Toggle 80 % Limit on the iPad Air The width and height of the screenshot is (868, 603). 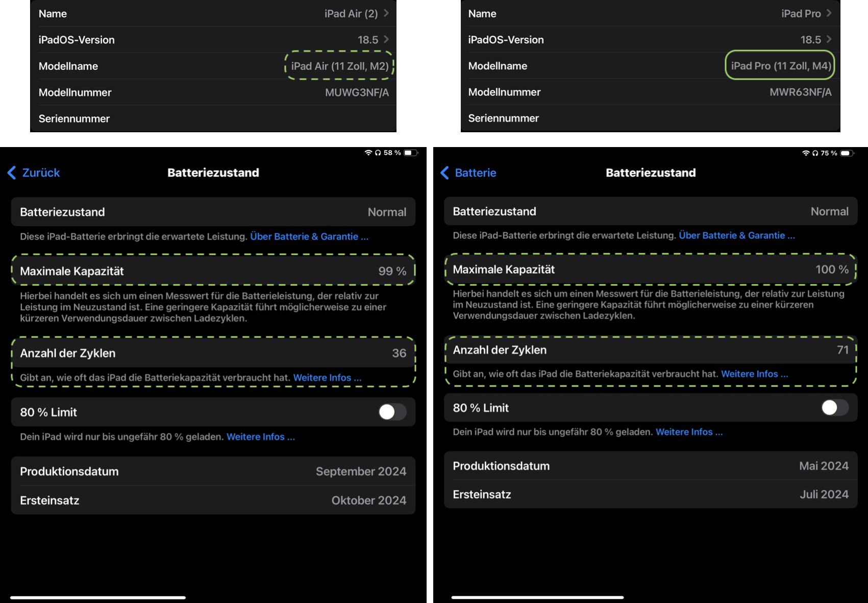pos(392,412)
